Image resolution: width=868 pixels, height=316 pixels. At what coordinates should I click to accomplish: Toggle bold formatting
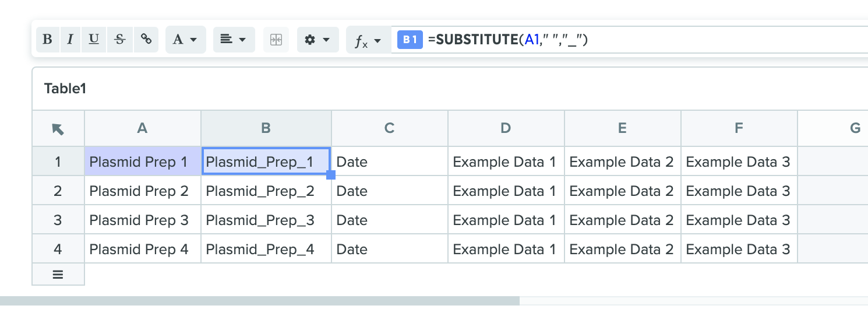(47, 40)
